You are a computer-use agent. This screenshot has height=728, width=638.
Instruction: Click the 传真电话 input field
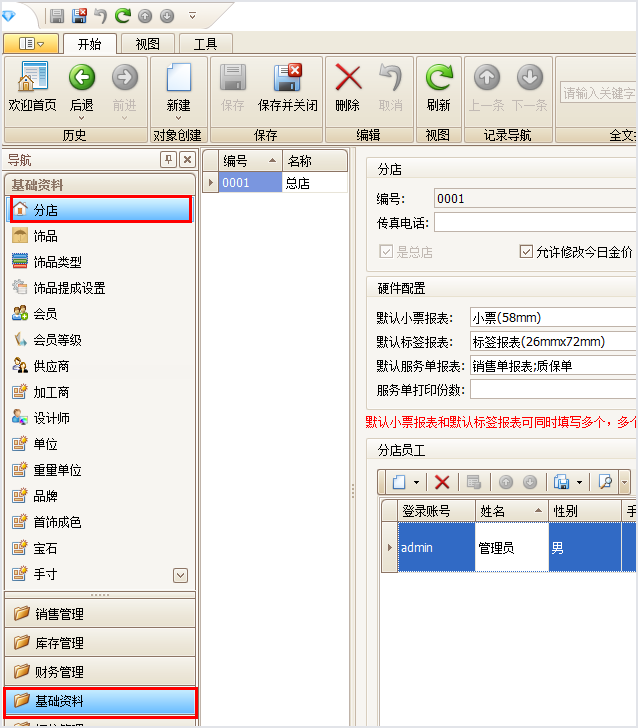tap(535, 223)
